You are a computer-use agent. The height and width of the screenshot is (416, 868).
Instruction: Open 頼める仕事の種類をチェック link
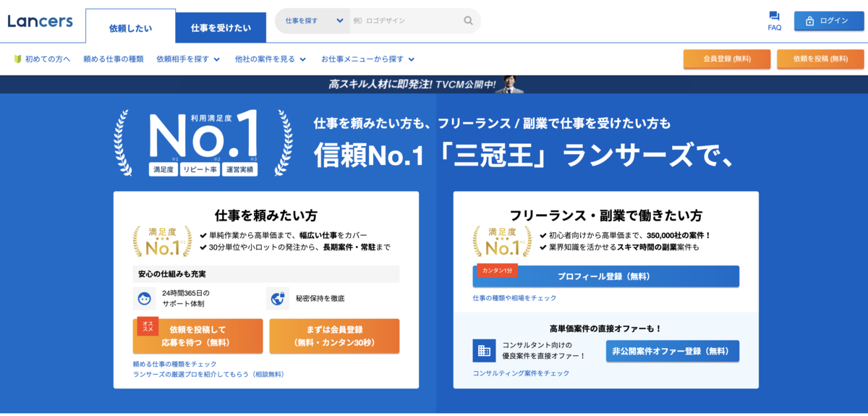175,364
